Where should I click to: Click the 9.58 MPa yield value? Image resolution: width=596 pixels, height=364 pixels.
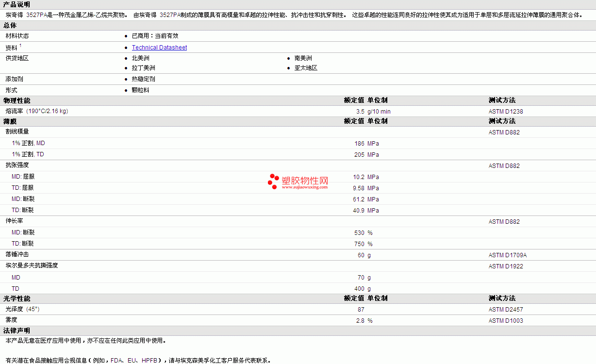(366, 188)
